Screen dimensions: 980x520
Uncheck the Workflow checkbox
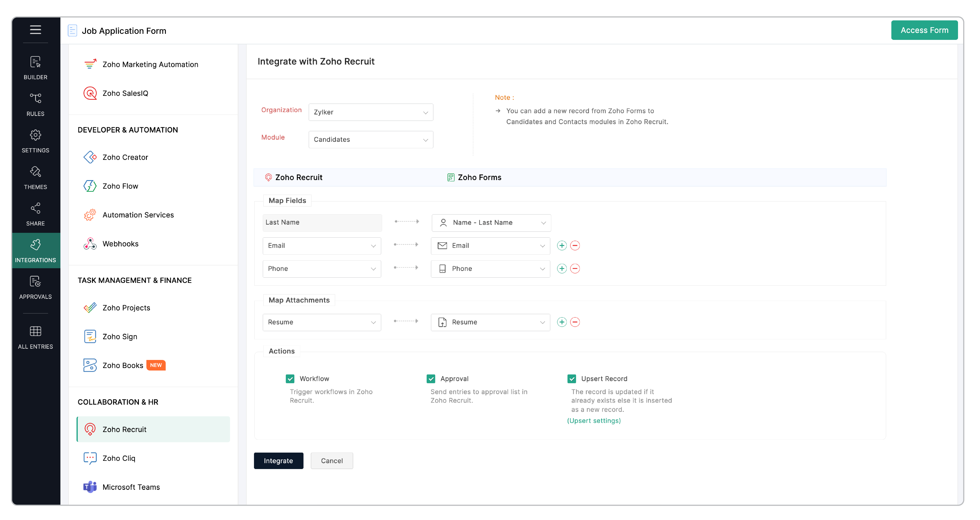pos(290,378)
